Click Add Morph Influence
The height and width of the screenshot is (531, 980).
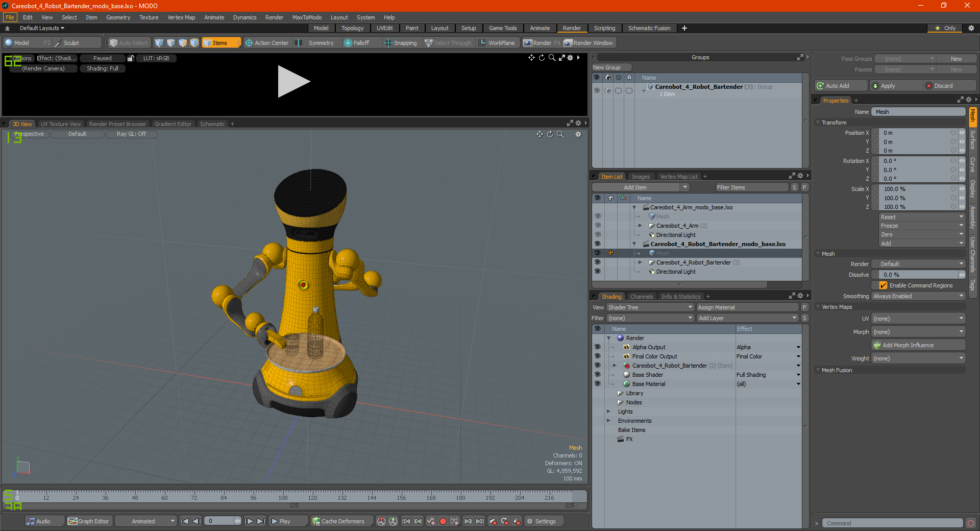click(x=918, y=345)
